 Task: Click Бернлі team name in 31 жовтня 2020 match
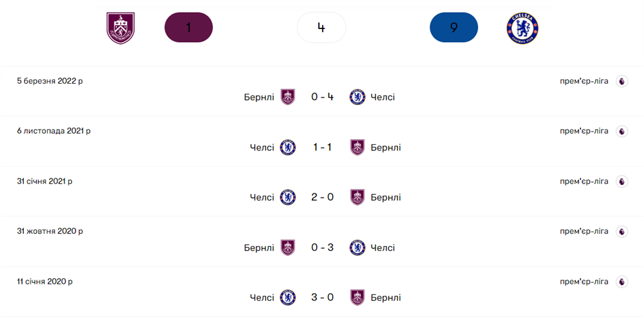259,247
